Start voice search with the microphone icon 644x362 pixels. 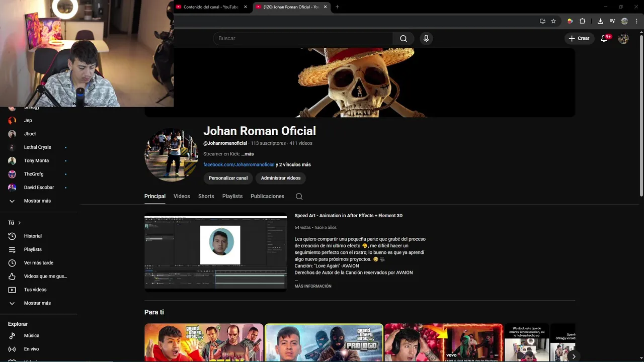426,38
